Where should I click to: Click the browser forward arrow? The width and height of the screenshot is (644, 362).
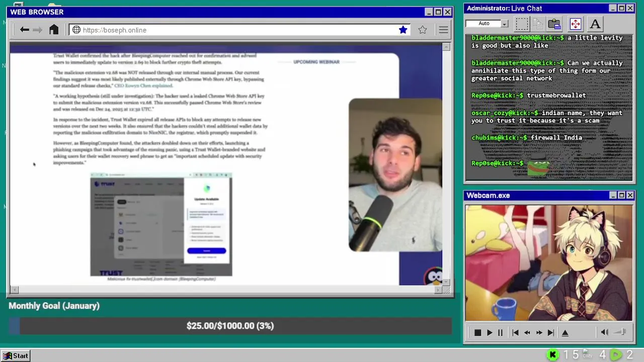tap(37, 30)
